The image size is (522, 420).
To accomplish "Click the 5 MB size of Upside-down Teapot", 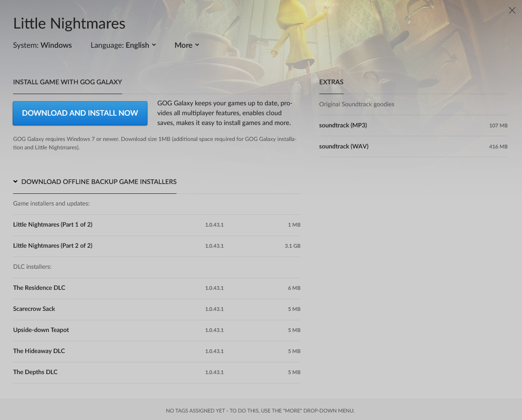I will pyautogui.click(x=294, y=330).
